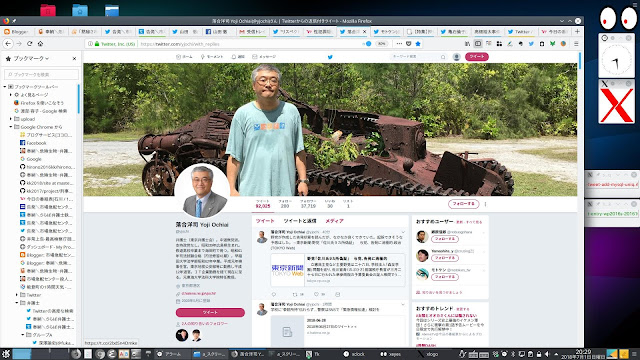The image size is (640, 360).
Task: Click the bookmarks search field
Action: pyautogui.click(x=41, y=74)
